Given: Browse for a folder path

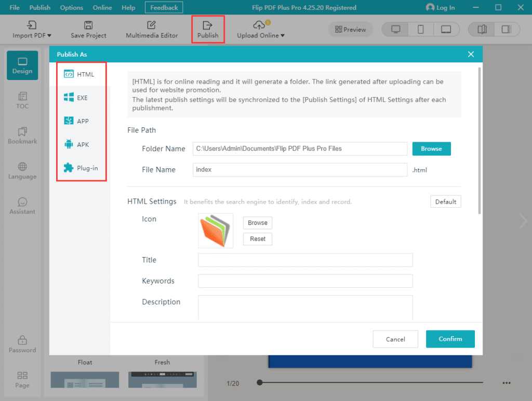Looking at the screenshot, I should pyautogui.click(x=431, y=149).
